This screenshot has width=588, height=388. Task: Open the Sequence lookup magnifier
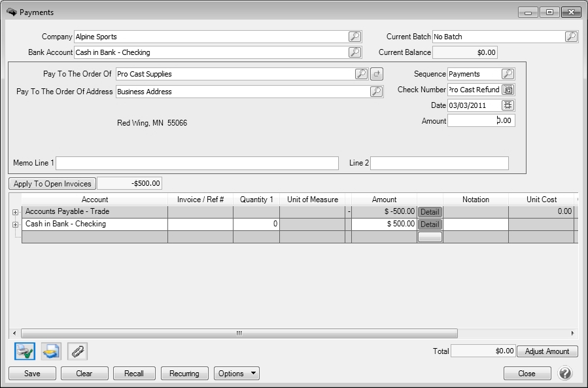[508, 74]
